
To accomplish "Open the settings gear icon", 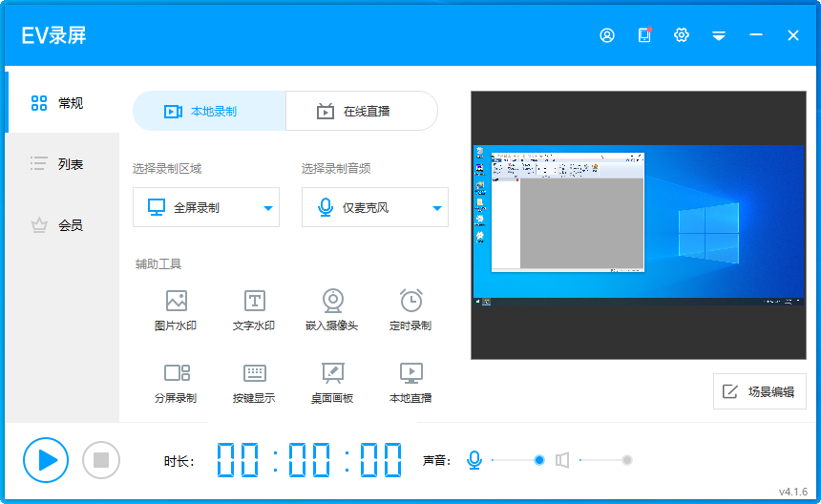I will 682,35.
